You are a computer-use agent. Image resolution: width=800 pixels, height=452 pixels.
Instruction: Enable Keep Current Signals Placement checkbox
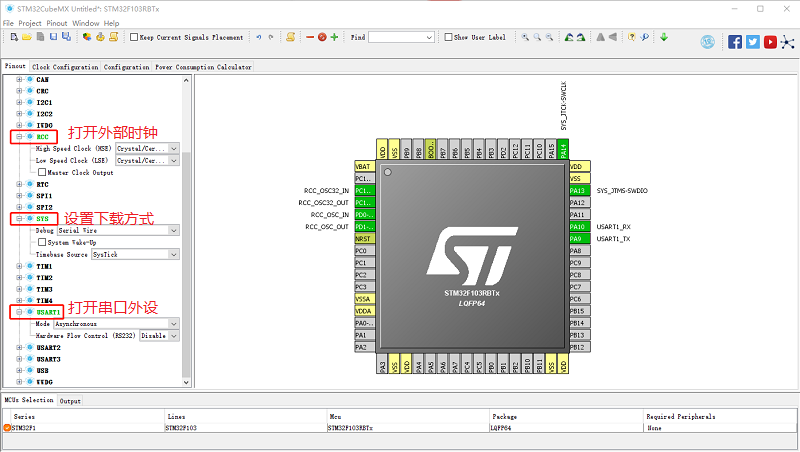(x=134, y=38)
